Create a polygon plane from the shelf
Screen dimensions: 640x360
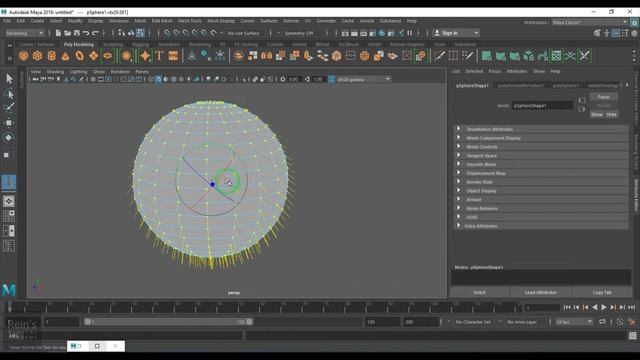click(x=93, y=56)
